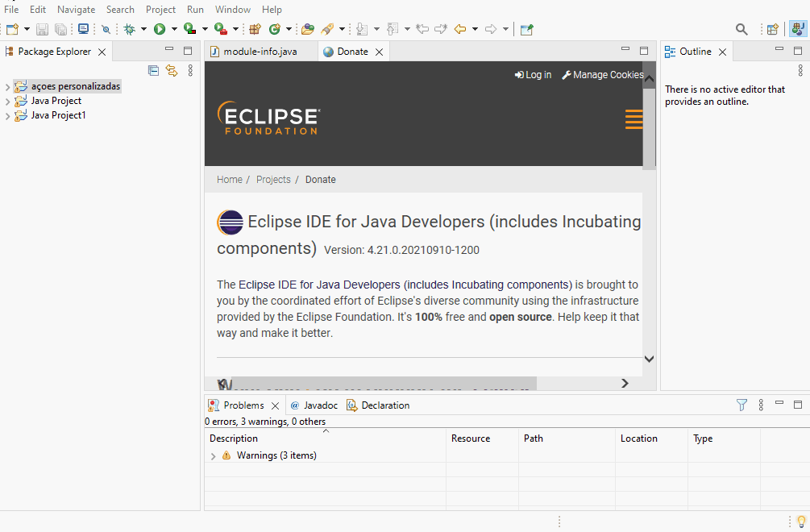Click the Eclipse Foundation logo
This screenshot has height=532, width=810.
coord(268,118)
